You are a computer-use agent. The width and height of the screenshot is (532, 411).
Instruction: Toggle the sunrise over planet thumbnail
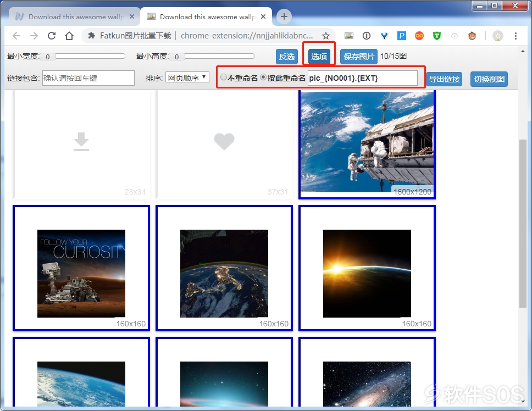[367, 268]
